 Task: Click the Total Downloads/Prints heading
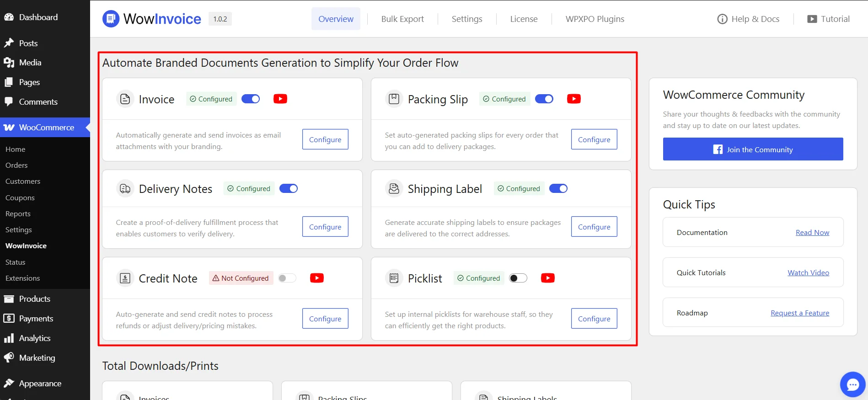coord(161,366)
